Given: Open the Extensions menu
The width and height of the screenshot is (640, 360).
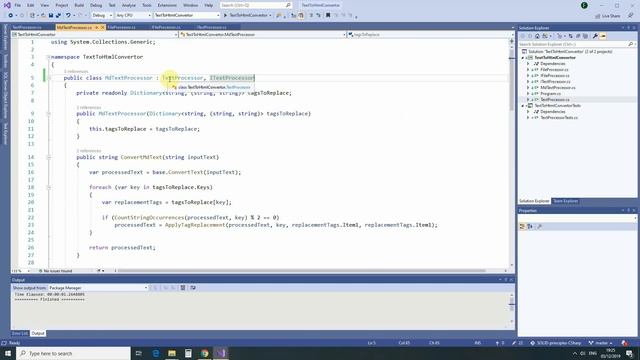Looking at the screenshot, I should [x=167, y=5].
